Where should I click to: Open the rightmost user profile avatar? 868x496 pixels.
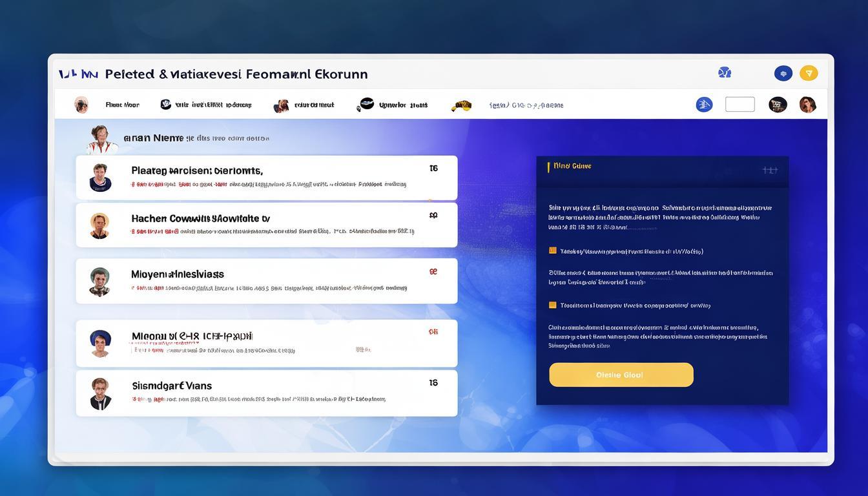807,105
